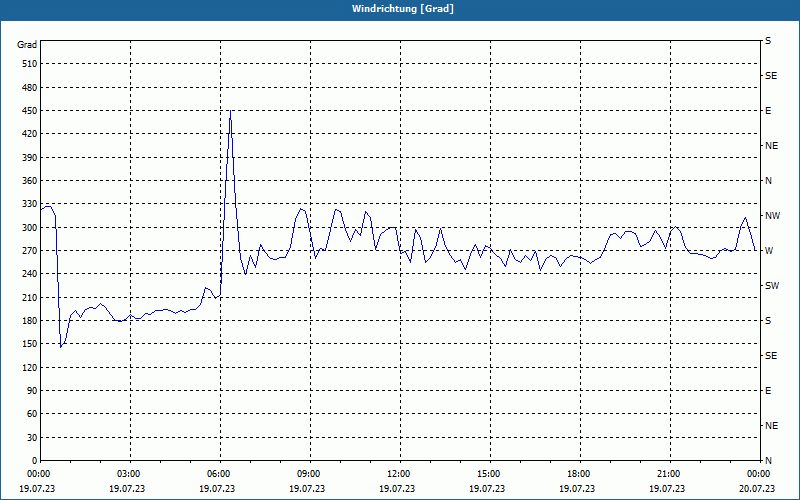Click the 21:00 time label

(670, 474)
